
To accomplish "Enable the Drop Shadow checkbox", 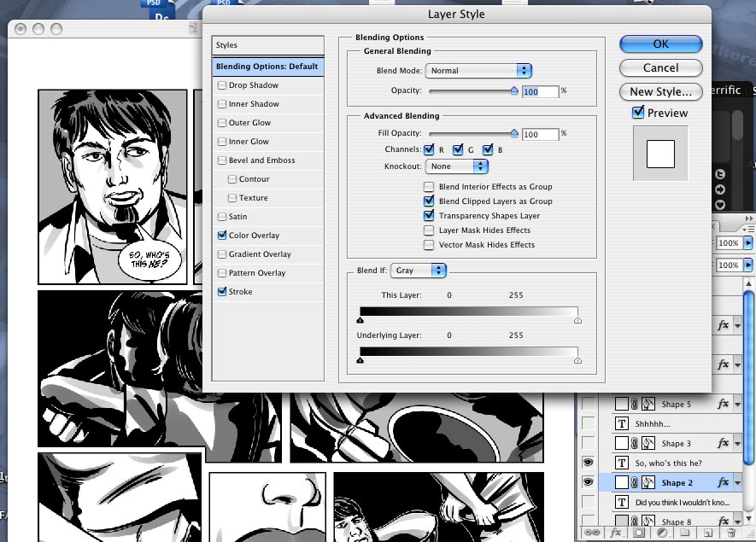I will coord(223,85).
